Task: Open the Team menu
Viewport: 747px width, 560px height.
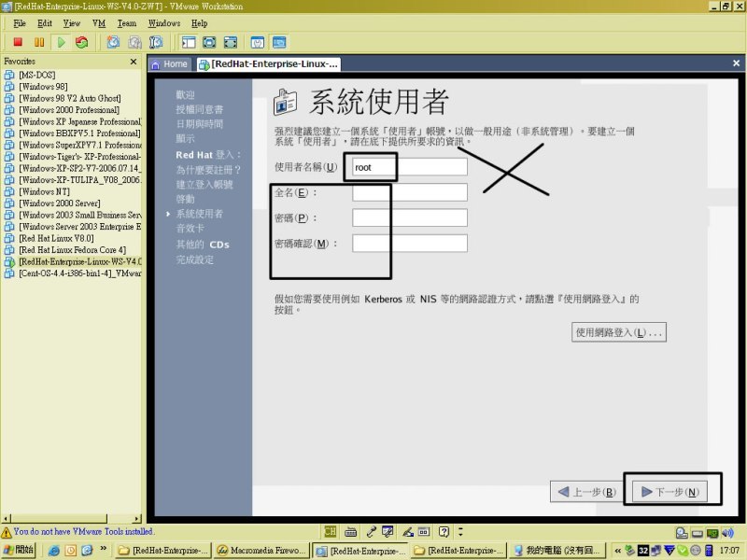Action: tap(127, 23)
